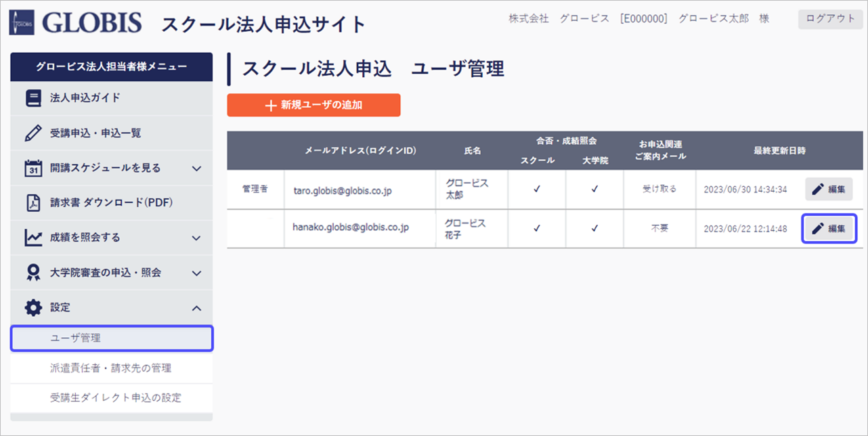Click the calendar icon beside 開講スケジュールを見る
The image size is (868, 436).
coord(33,168)
